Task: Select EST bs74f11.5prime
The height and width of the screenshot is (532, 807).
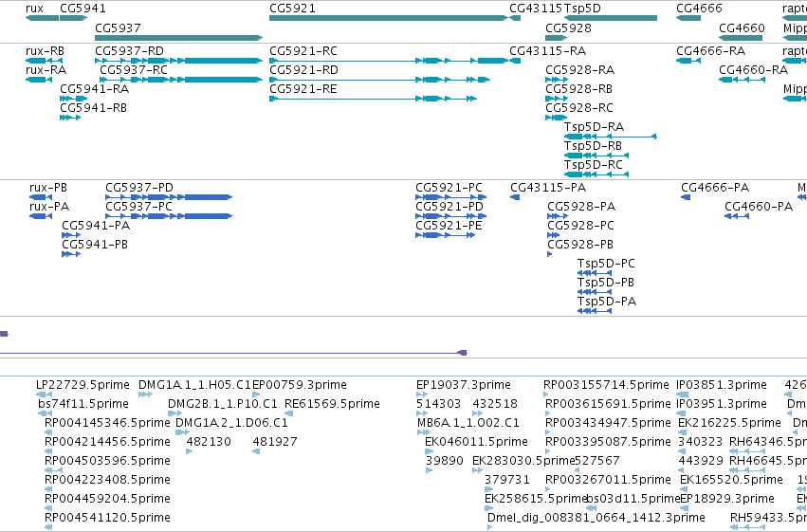Action: 83,404
